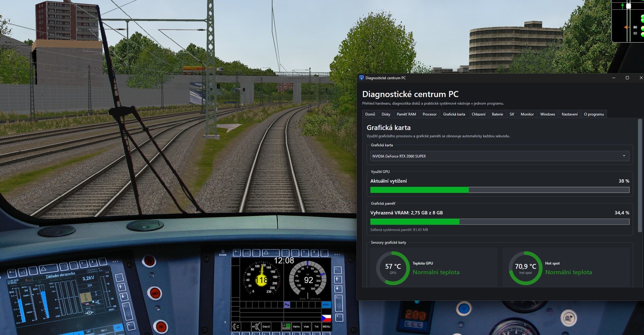
Task: Go to the Domů tab
Action: pyautogui.click(x=370, y=114)
